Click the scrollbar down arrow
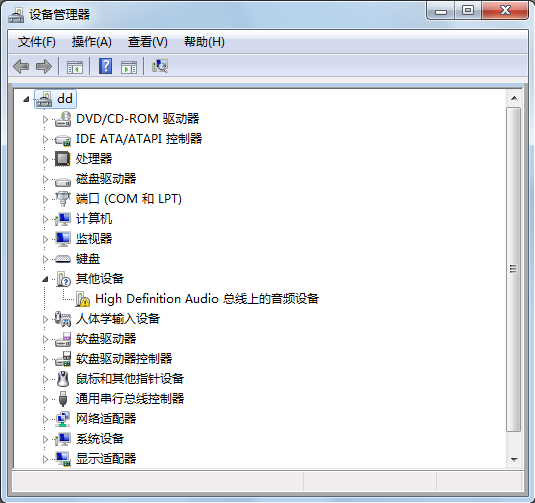Screen dimensions: 535x503 tap(514, 460)
